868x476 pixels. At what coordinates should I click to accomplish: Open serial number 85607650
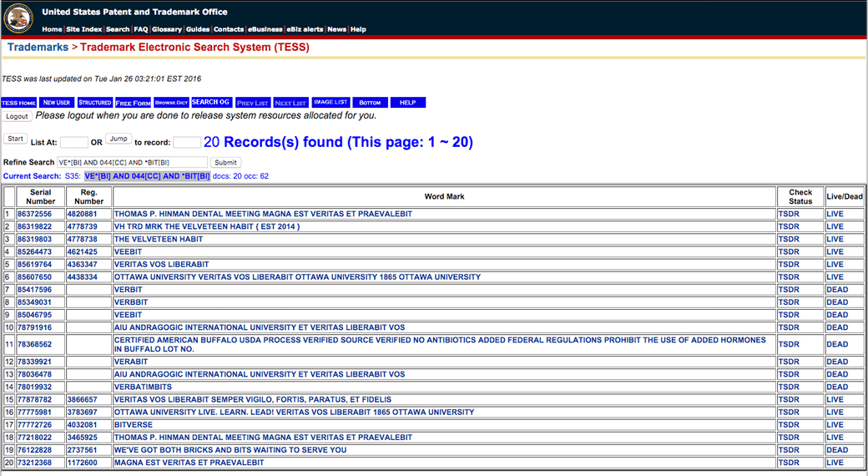tap(34, 277)
